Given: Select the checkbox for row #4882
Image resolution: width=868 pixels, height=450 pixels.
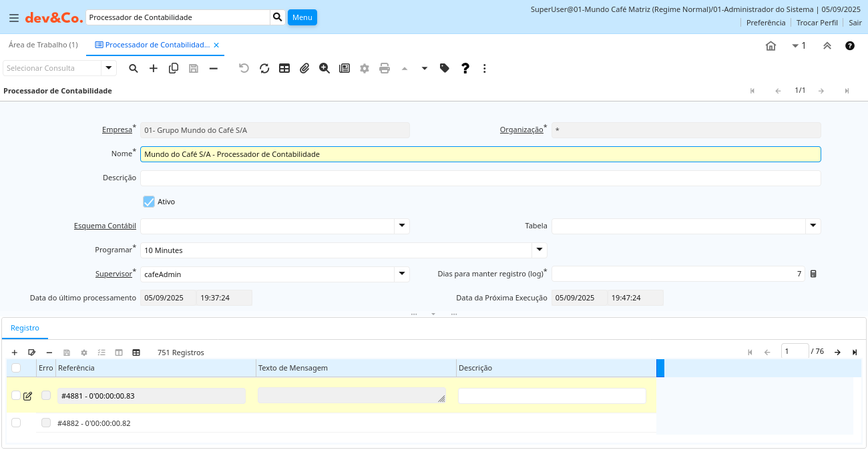Looking at the screenshot, I should [x=16, y=423].
